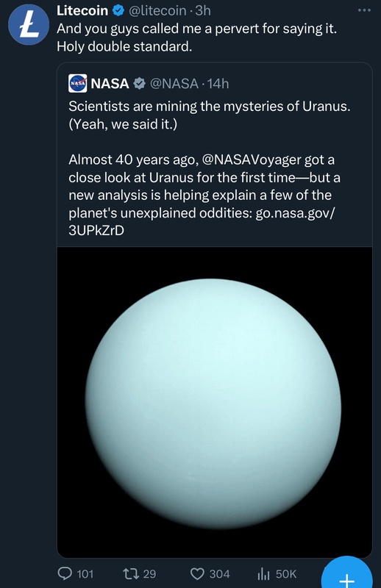381x588 pixels.
Task: Click the 3h timestamp on Litecoin's tweet
Action: pos(203,10)
